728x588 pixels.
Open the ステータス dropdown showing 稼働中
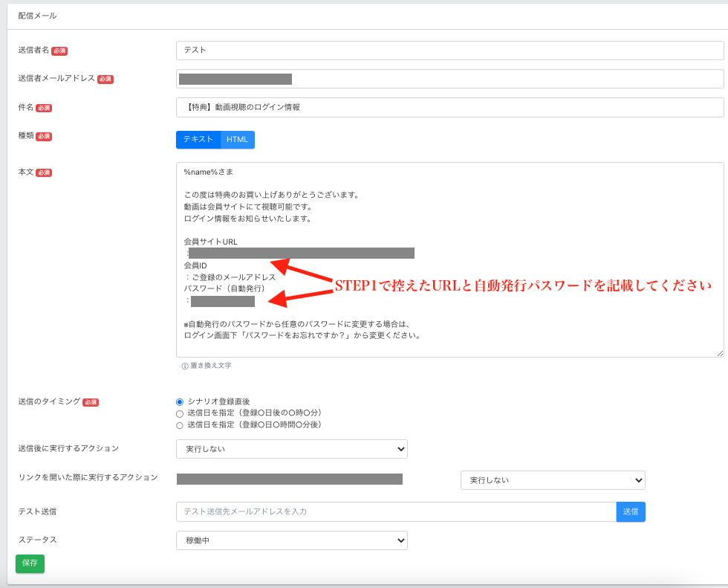(291, 540)
